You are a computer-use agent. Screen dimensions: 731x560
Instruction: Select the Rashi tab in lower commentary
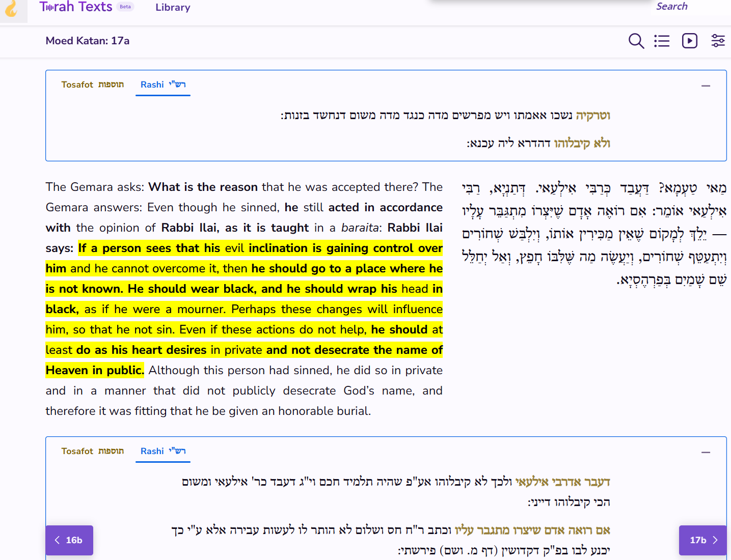[163, 451]
